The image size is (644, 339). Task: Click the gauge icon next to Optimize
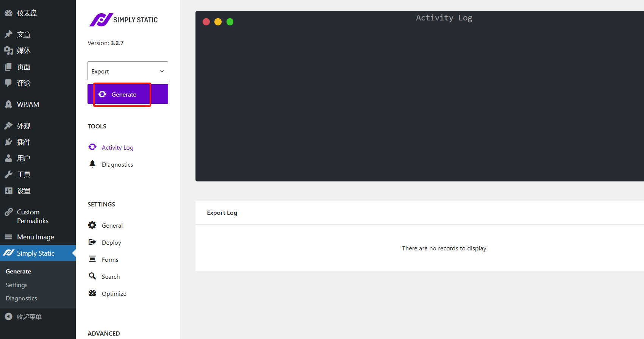(92, 293)
